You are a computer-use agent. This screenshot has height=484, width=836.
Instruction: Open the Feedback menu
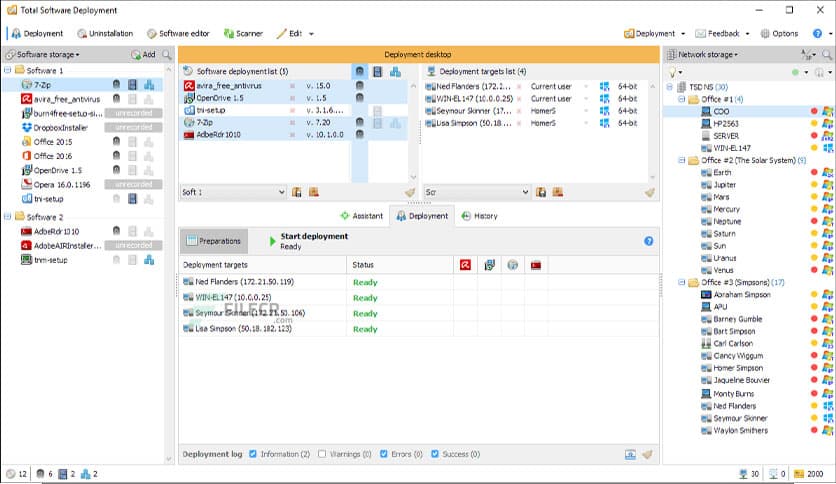722,34
